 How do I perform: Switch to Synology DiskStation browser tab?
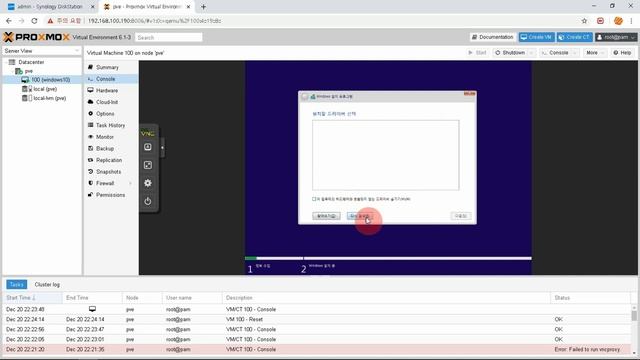point(50,7)
